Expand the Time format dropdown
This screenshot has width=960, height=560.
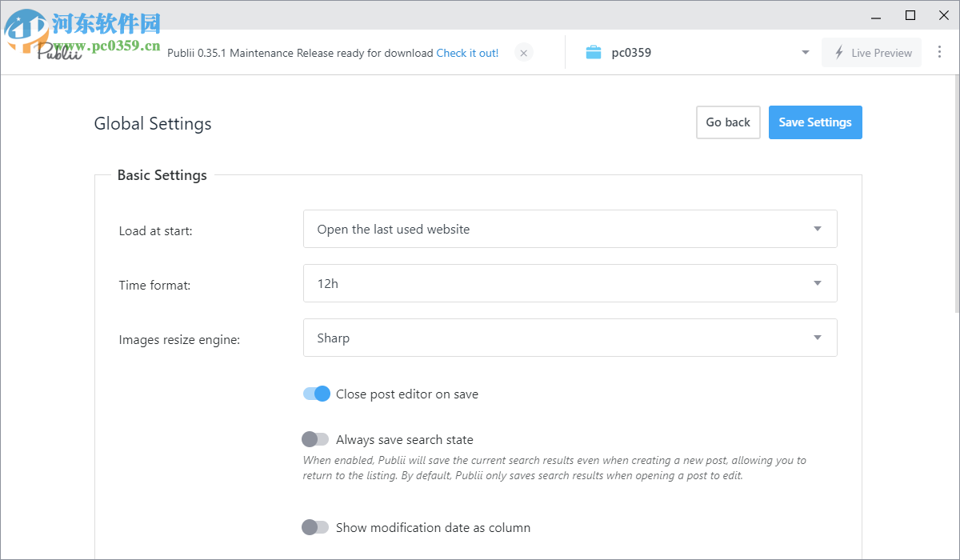pos(570,283)
